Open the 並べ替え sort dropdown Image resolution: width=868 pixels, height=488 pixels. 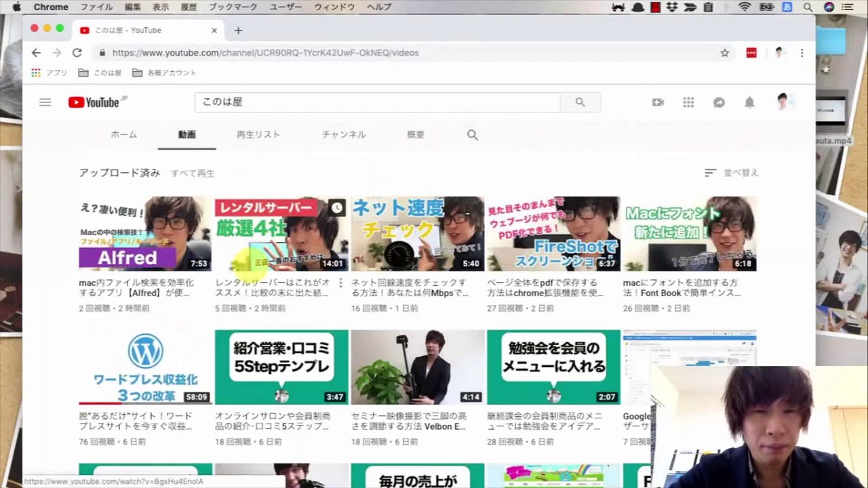732,173
